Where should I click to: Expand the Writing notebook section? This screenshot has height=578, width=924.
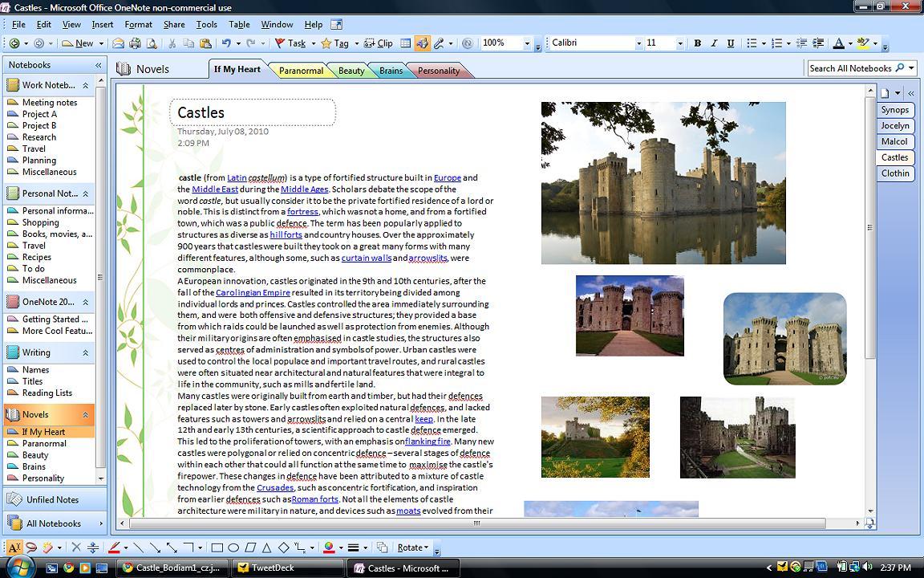(37, 352)
